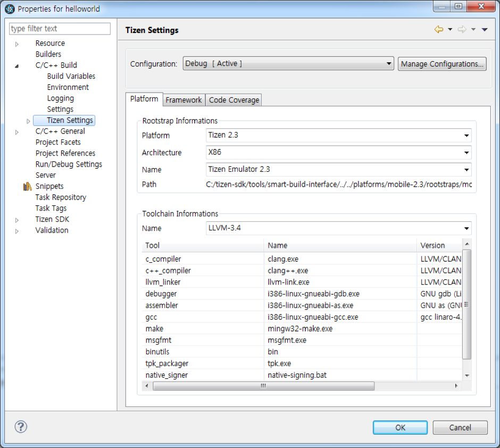The width and height of the screenshot is (500, 448).
Task: Click the tool table scroll down arrow
Action: pos(467,376)
